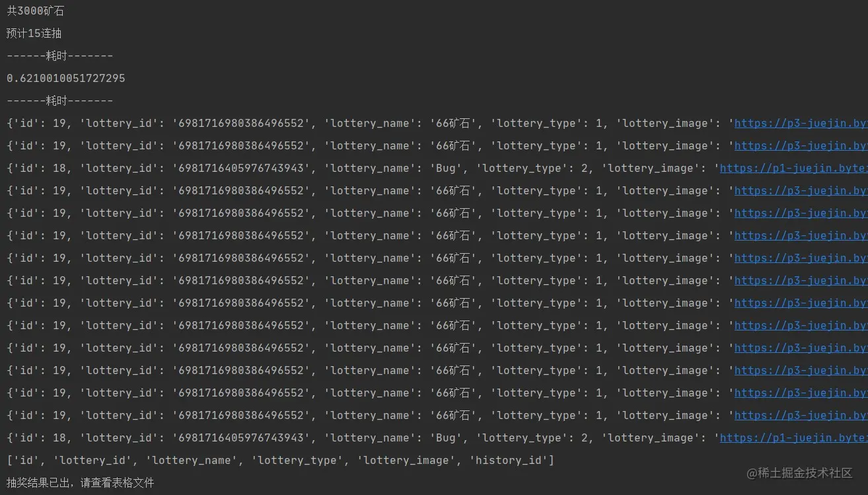Click the second '------耗时-------' separator line
The height and width of the screenshot is (495, 868).
59,100
